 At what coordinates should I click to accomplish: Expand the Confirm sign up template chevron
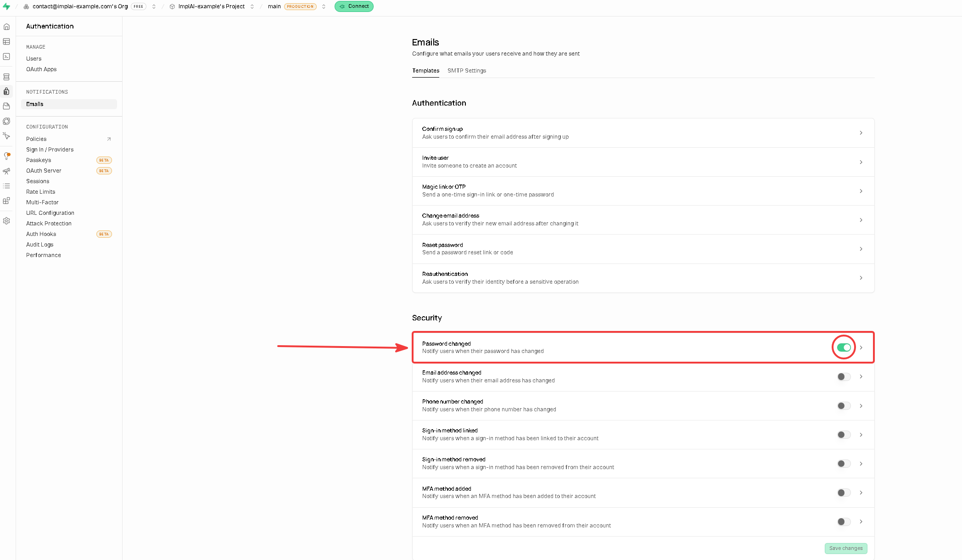(861, 133)
